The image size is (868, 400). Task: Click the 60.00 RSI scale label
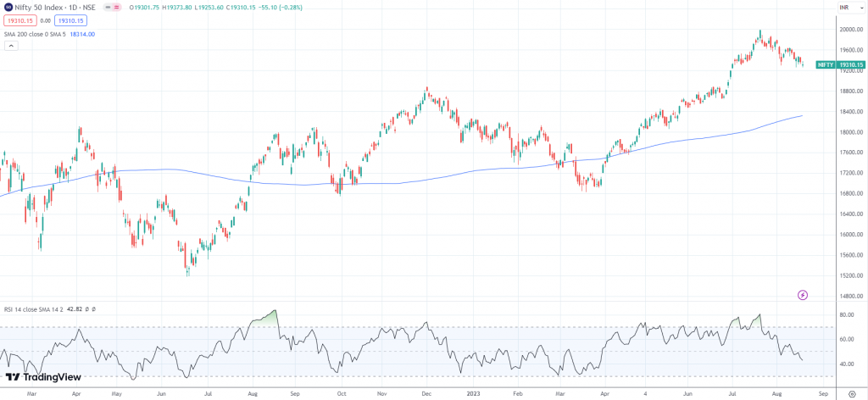[848, 340]
